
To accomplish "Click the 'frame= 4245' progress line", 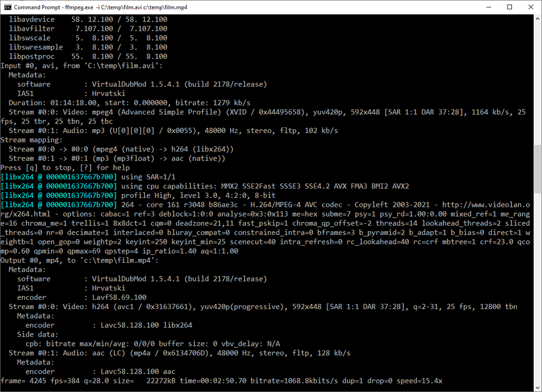I will [222, 381].
